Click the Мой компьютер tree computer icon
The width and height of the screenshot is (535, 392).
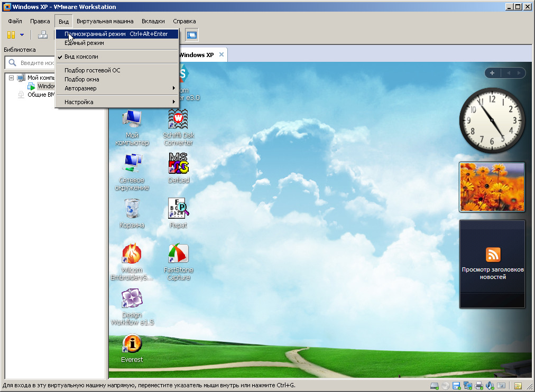click(21, 78)
